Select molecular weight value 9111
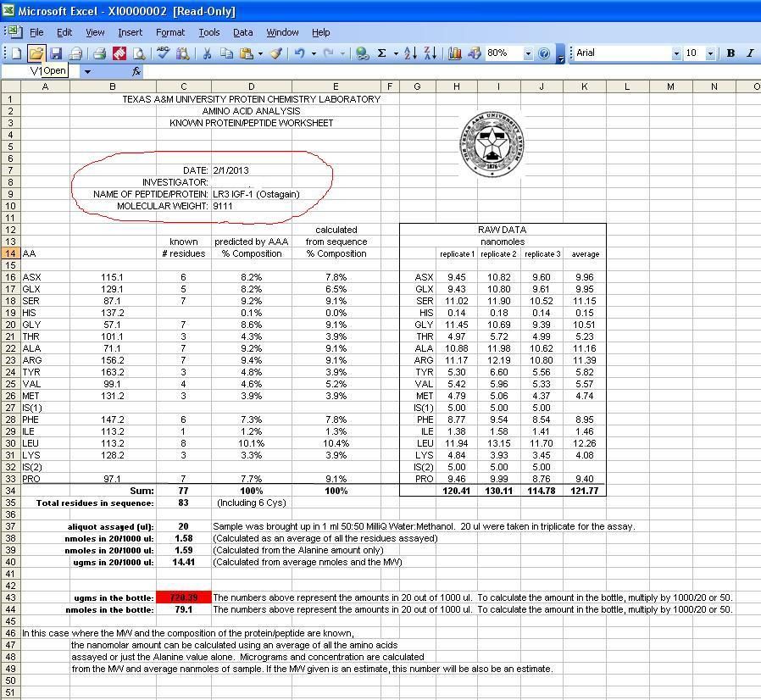 click(252, 206)
